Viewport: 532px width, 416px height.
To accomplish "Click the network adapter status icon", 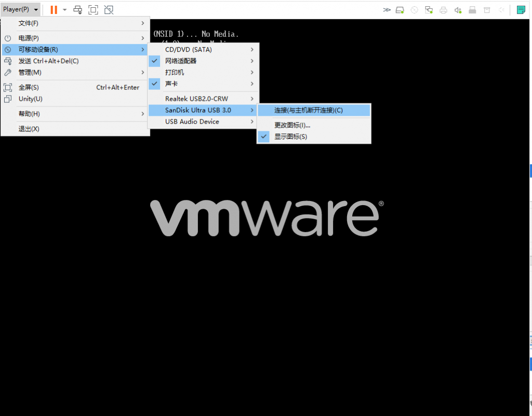I will pos(429,10).
